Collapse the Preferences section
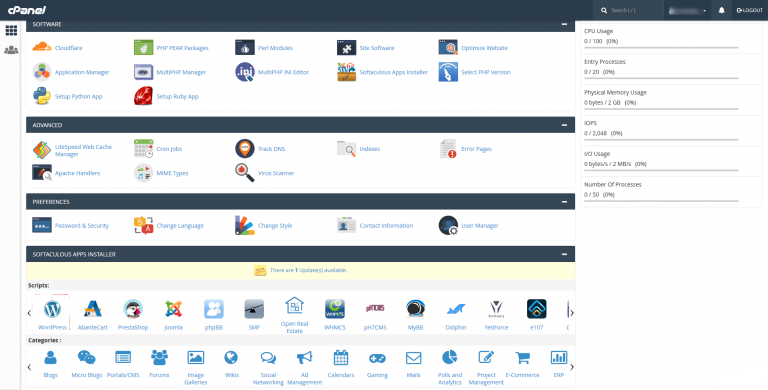Viewport: 768px width, 390px height. pos(564,202)
